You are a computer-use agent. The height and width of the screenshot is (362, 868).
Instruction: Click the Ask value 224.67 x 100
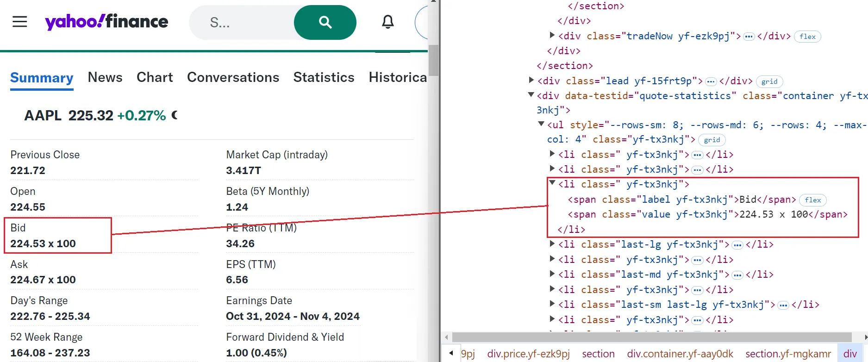43,280
